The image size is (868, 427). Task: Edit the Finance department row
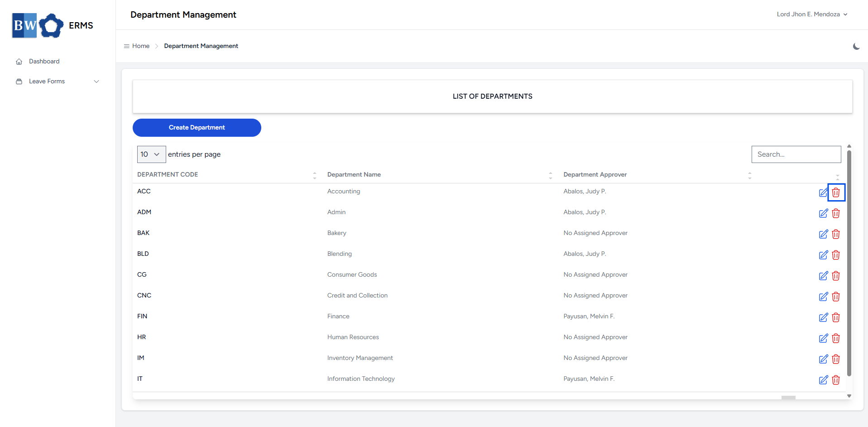coord(823,317)
